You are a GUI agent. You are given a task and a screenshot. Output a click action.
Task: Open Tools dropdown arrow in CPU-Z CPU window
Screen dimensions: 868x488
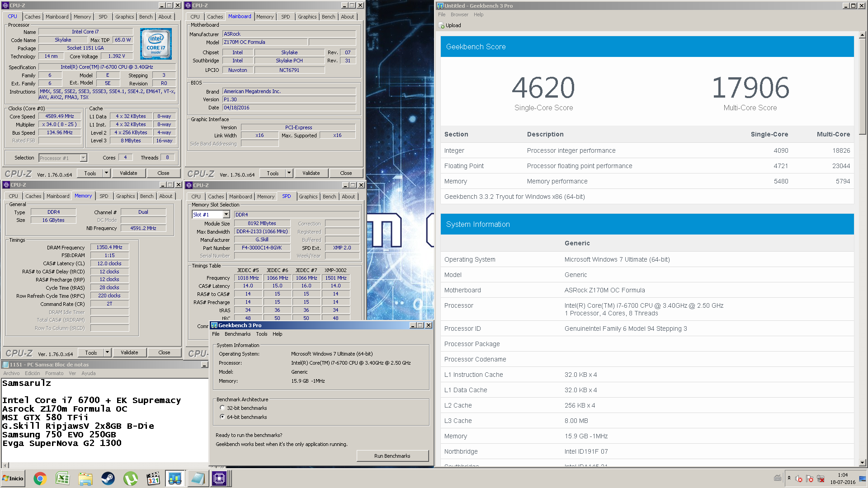pos(107,173)
